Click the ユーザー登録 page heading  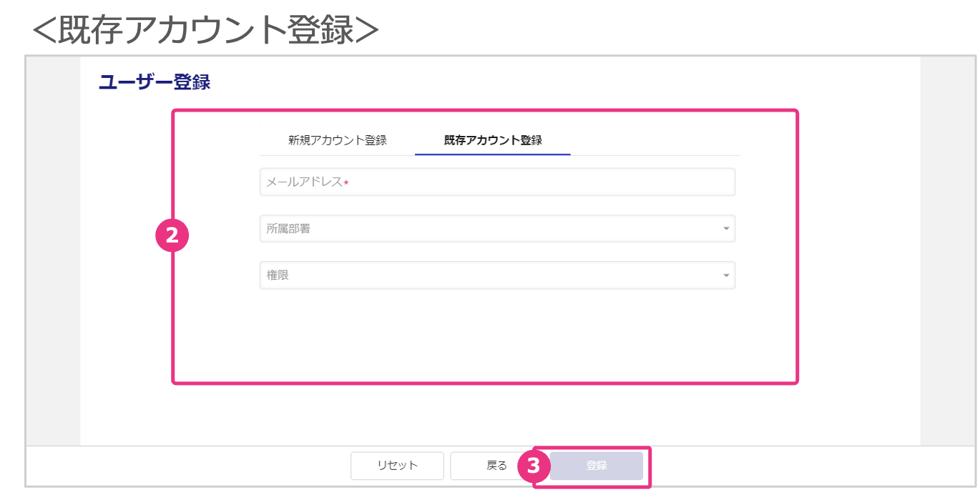coord(155,82)
